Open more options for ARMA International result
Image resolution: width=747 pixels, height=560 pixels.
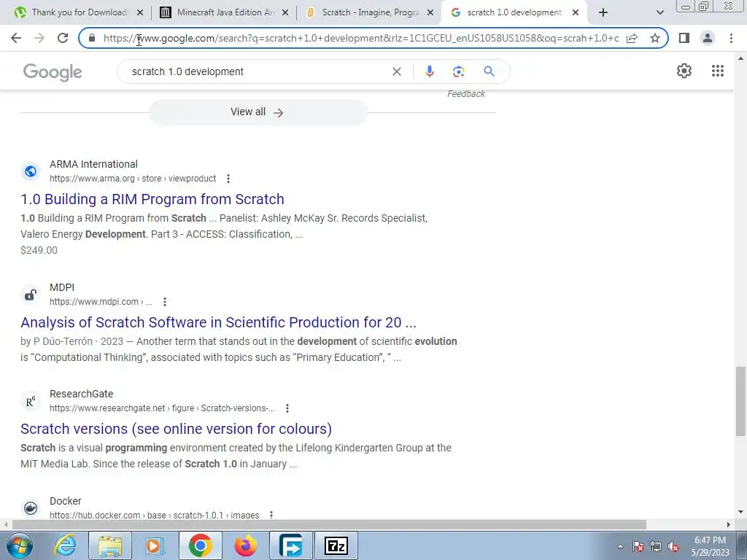point(228,179)
